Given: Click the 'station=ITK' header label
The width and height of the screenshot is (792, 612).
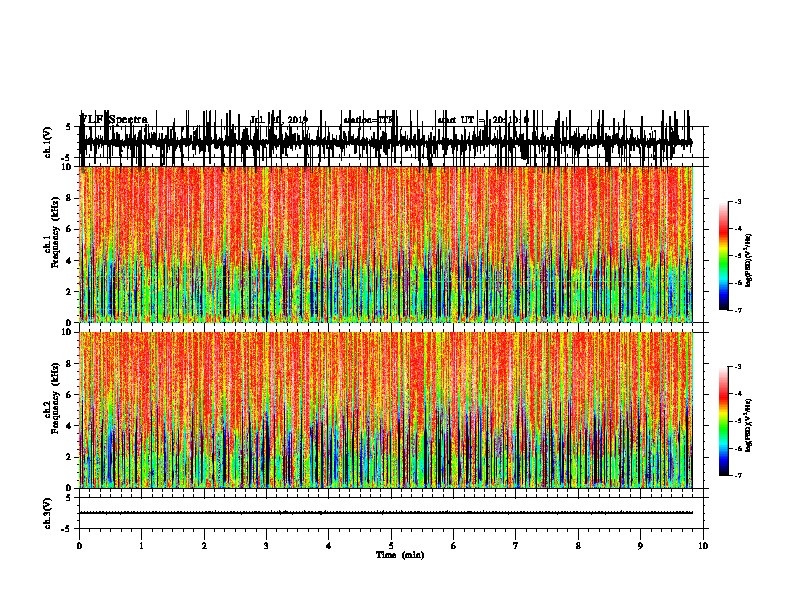Looking at the screenshot, I should pos(368,120).
